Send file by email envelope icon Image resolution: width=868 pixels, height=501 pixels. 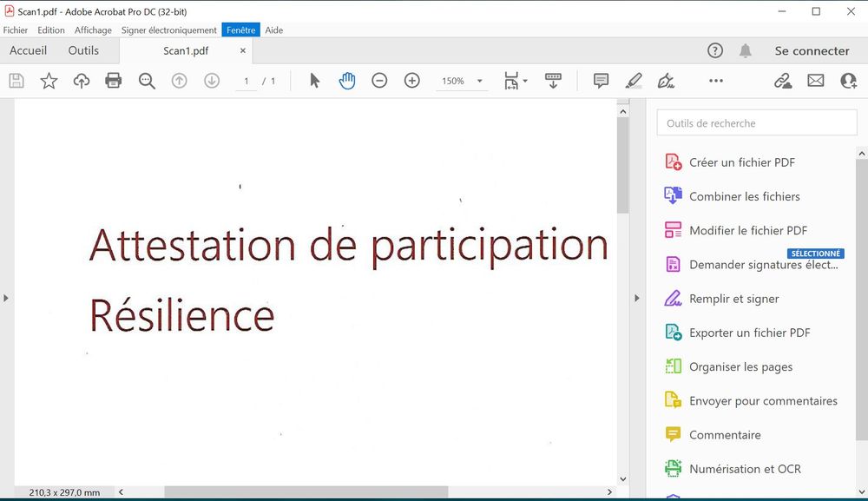(815, 81)
